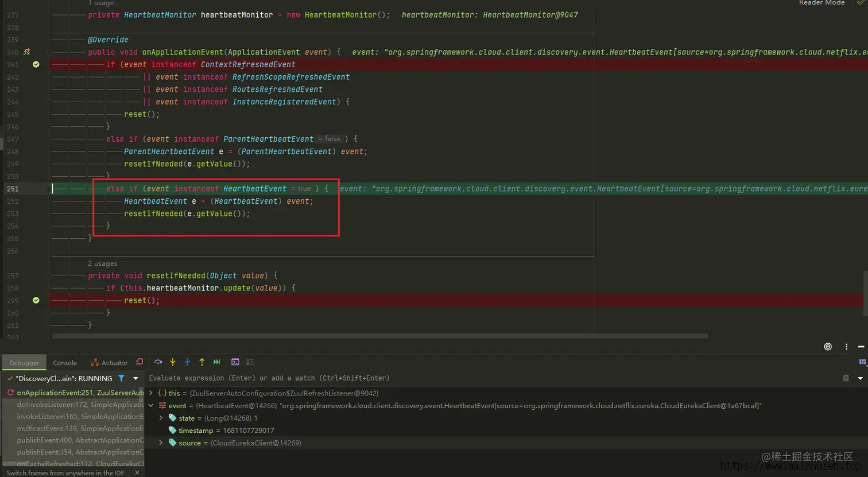This screenshot has width=868, height=477.
Task: Select the multicastEvent:139 stack frame
Action: click(x=73, y=428)
